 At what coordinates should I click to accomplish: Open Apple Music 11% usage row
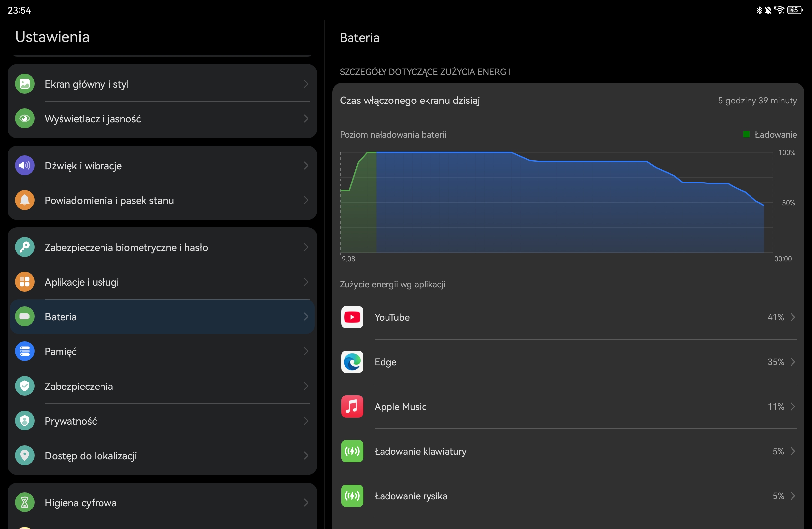click(568, 406)
